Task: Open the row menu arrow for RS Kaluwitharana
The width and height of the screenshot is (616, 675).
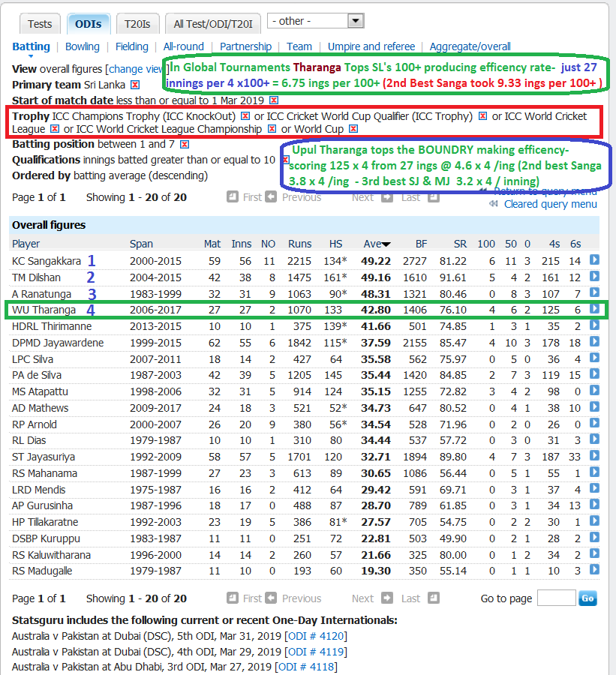Action: [594, 553]
